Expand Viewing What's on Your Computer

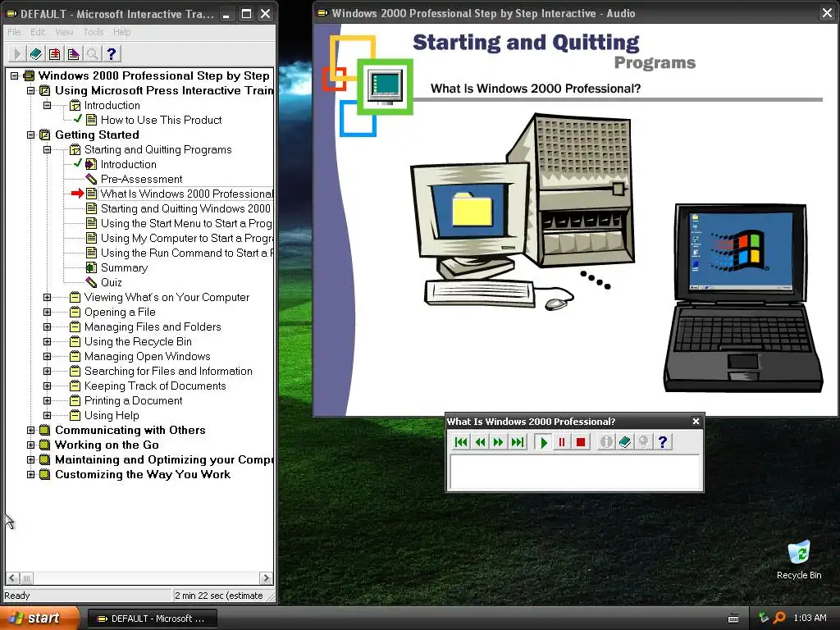point(47,297)
